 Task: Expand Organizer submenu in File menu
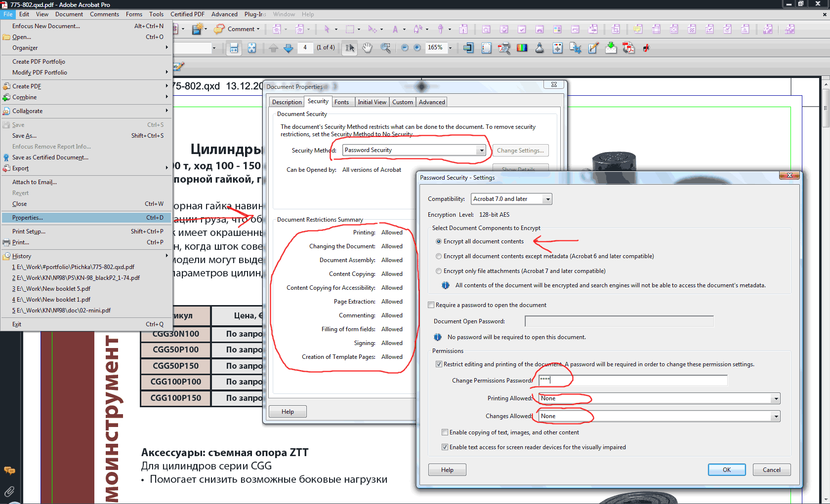(86, 48)
